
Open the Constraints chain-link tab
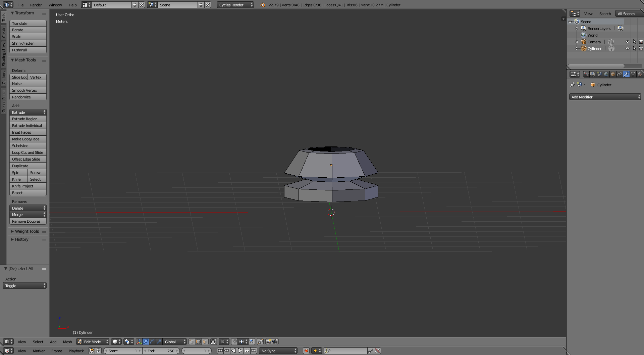click(620, 74)
